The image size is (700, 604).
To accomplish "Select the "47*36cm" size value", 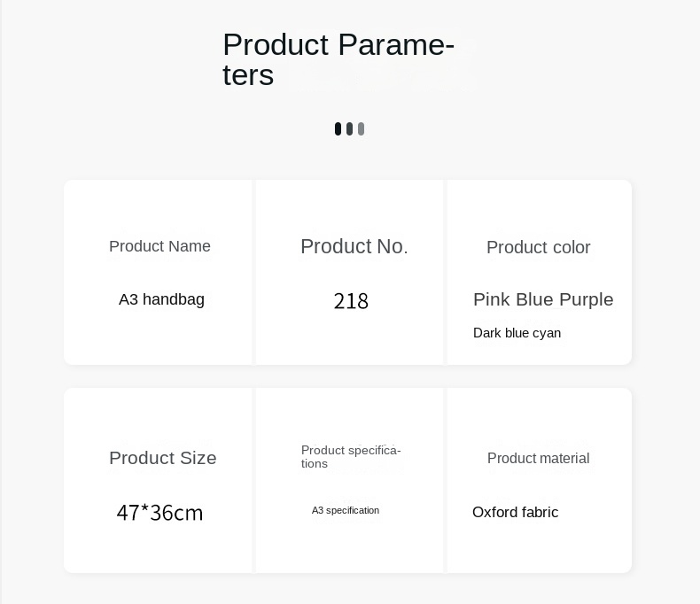I will (159, 513).
